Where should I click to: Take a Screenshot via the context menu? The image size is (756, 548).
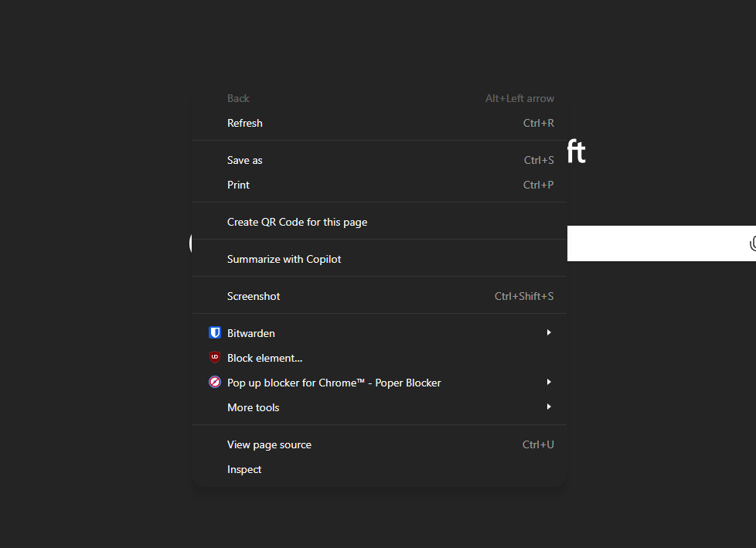[x=254, y=296]
